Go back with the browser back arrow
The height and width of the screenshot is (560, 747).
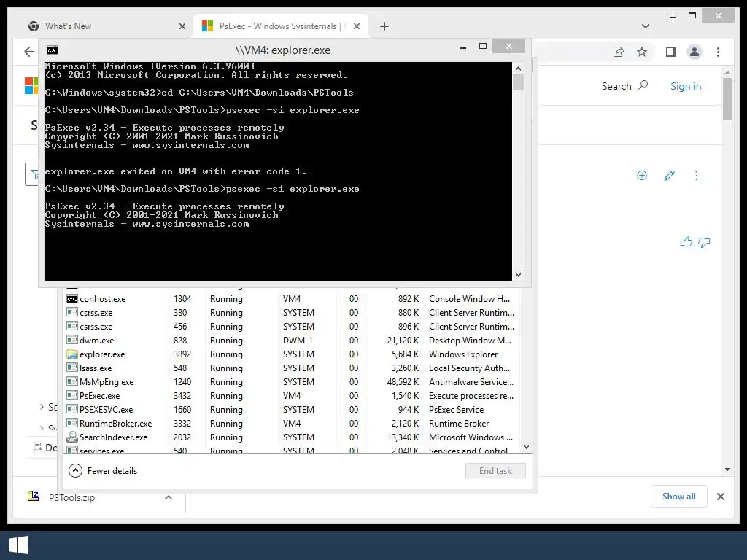pyautogui.click(x=29, y=52)
